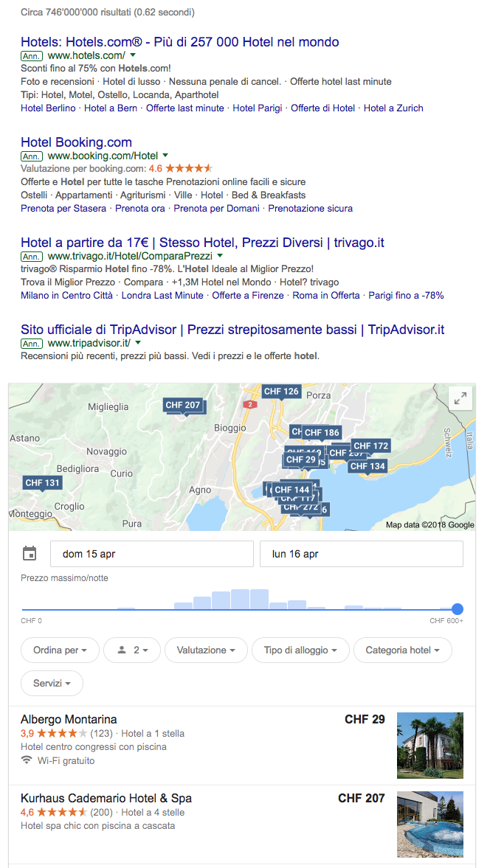Screen dimensions: 490x868
Task: Click the check-out date field lun 16 apr
Action: pos(362,554)
